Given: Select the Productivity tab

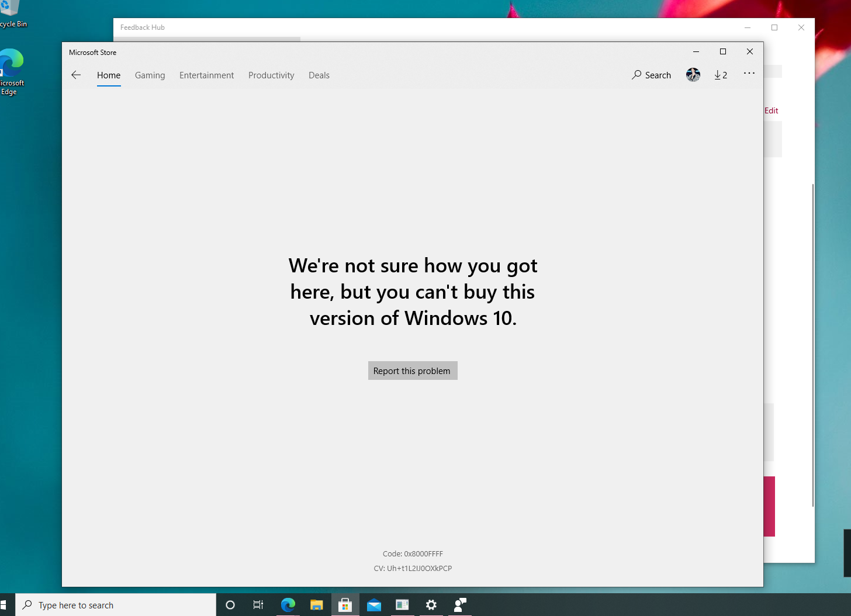Looking at the screenshot, I should tap(271, 75).
